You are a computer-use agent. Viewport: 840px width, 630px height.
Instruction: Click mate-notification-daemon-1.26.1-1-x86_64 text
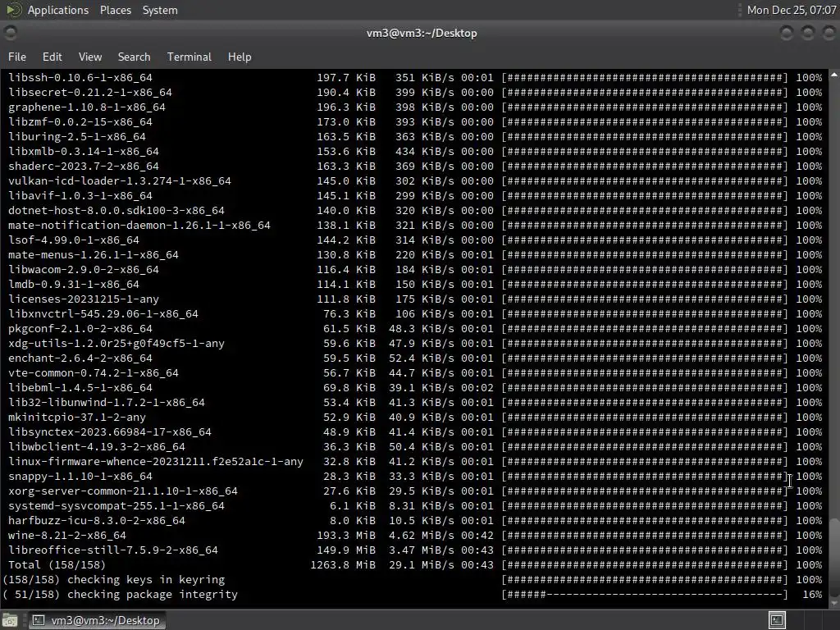[139, 225]
